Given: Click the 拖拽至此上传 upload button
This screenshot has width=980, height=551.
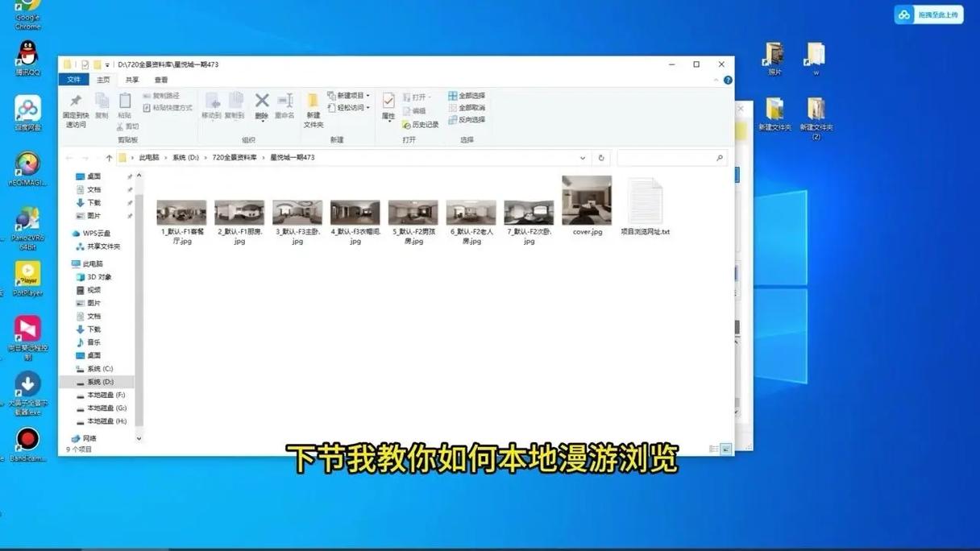Looking at the screenshot, I should point(928,14).
